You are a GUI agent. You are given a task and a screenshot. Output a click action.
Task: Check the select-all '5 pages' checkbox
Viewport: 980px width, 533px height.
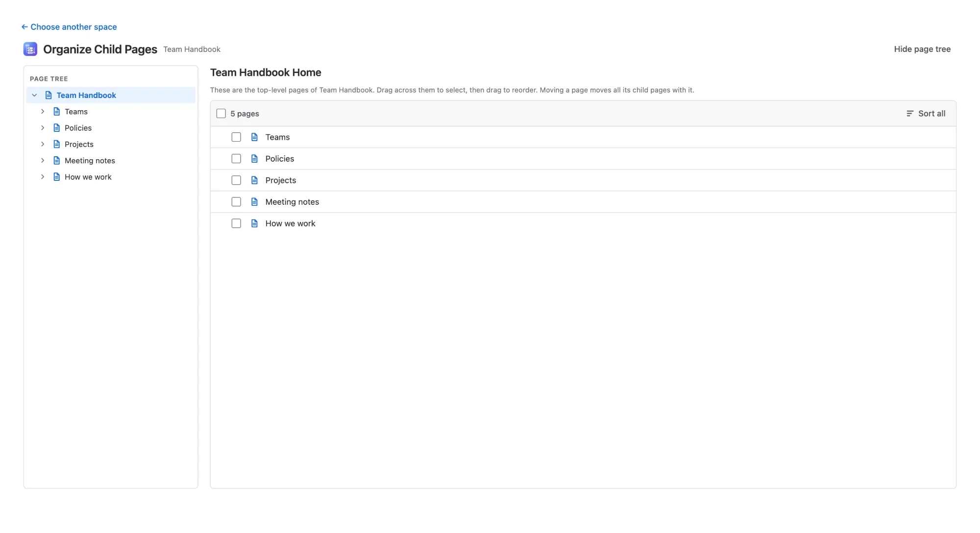221,114
